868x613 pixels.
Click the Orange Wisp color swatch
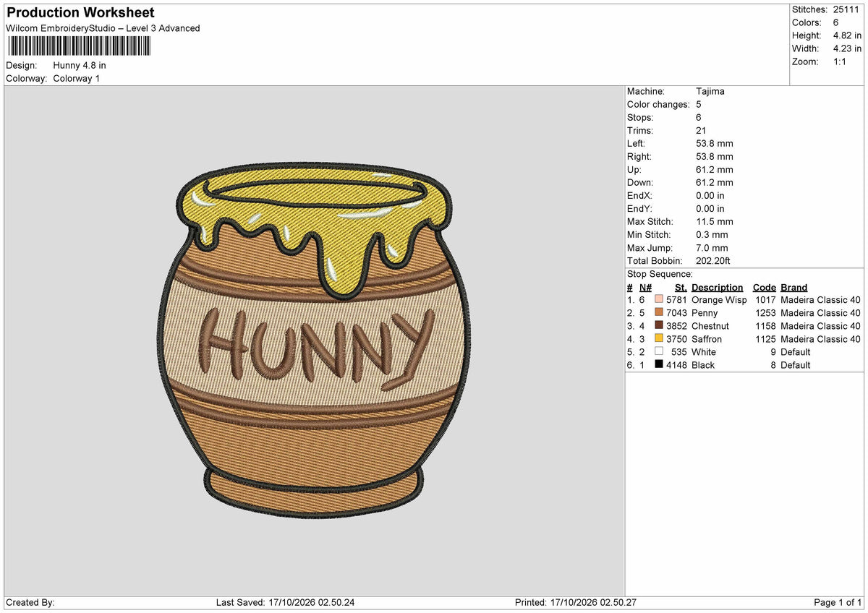pos(659,299)
